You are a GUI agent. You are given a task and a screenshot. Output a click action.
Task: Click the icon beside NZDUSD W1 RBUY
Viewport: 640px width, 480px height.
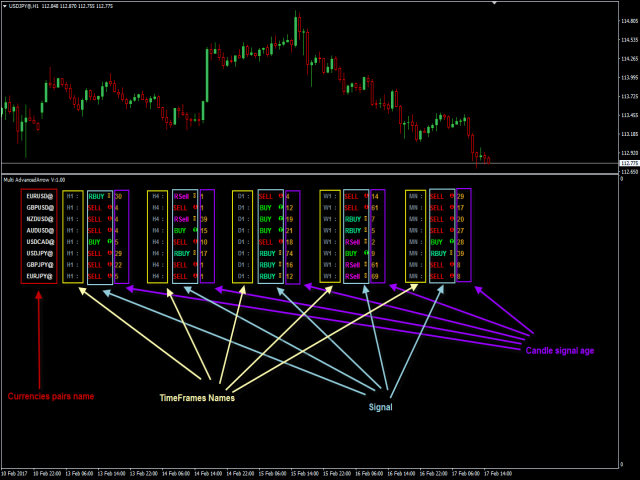[365, 219]
